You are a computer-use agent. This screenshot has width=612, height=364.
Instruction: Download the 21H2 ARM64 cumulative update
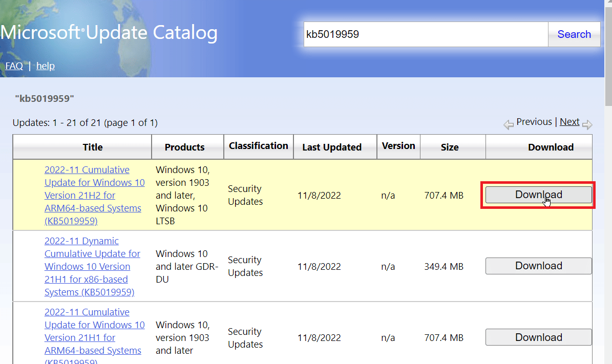point(539,195)
